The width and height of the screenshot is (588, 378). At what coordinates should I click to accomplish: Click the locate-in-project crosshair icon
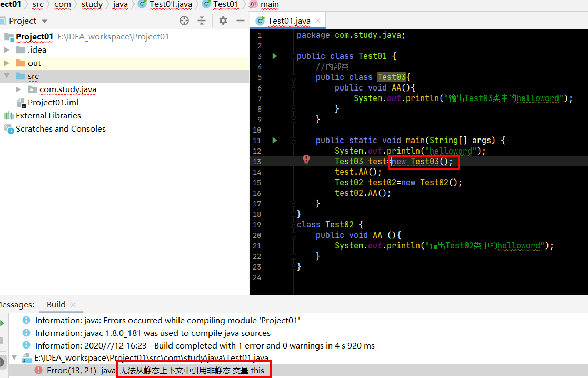coord(184,21)
